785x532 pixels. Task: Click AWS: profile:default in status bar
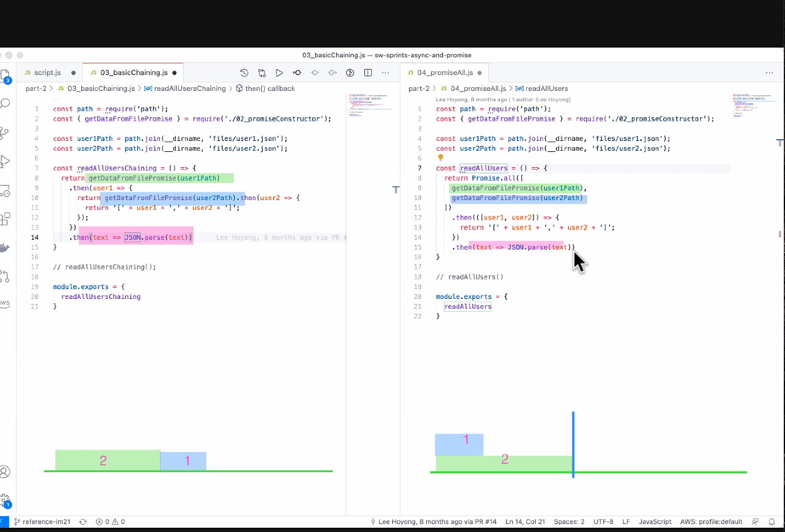point(711,522)
